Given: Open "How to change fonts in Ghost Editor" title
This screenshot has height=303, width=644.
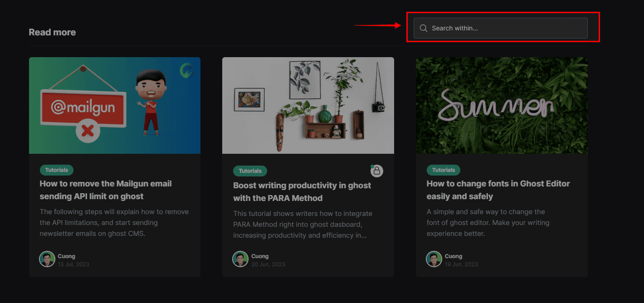Looking at the screenshot, I should pos(498,190).
